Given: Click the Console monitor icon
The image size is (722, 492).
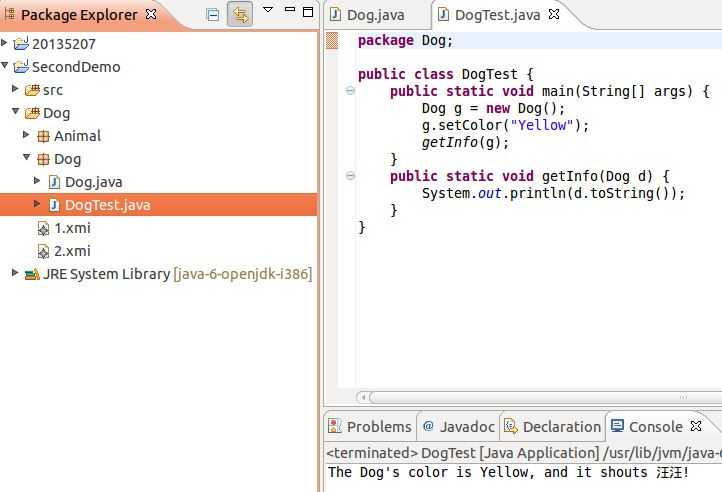Looking at the screenshot, I should point(617,426).
